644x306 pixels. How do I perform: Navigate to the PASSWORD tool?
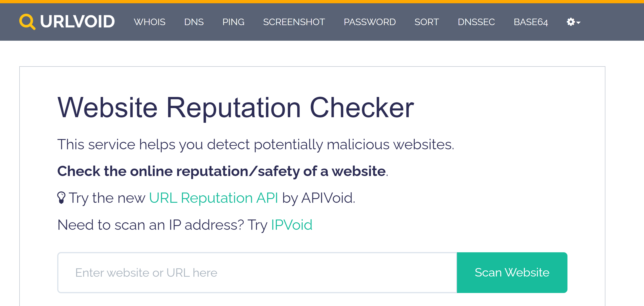click(369, 22)
